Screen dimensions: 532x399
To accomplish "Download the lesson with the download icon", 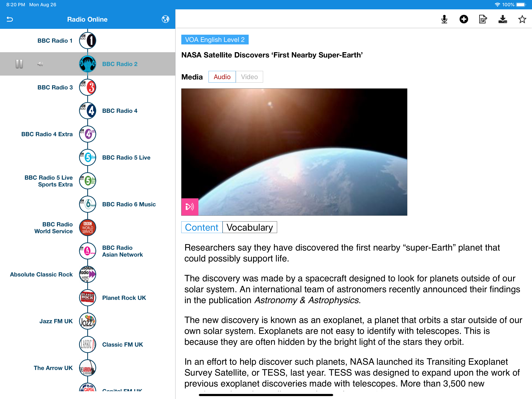I will [x=503, y=19].
